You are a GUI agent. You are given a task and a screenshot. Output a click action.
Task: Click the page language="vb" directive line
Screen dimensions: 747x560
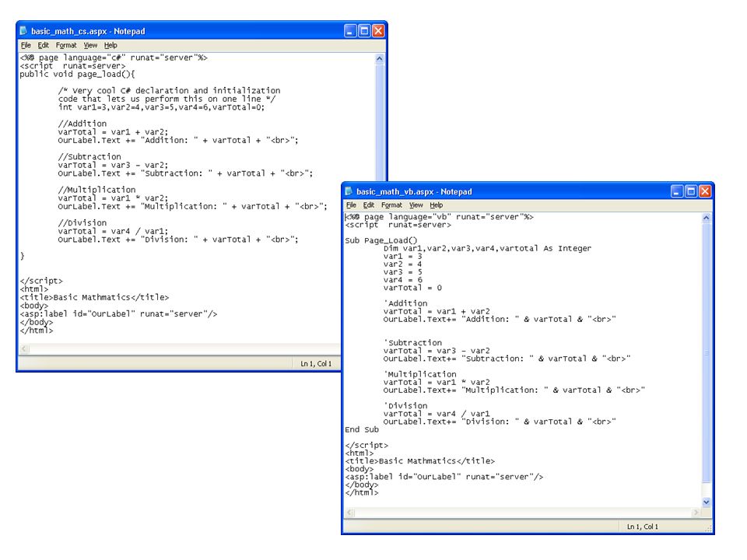[439, 217]
